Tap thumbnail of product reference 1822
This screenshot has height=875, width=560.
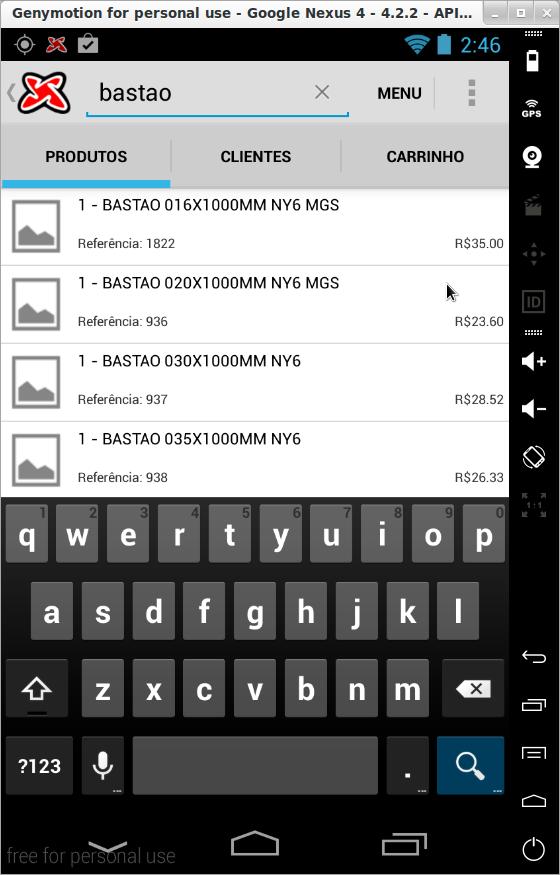coord(36,227)
